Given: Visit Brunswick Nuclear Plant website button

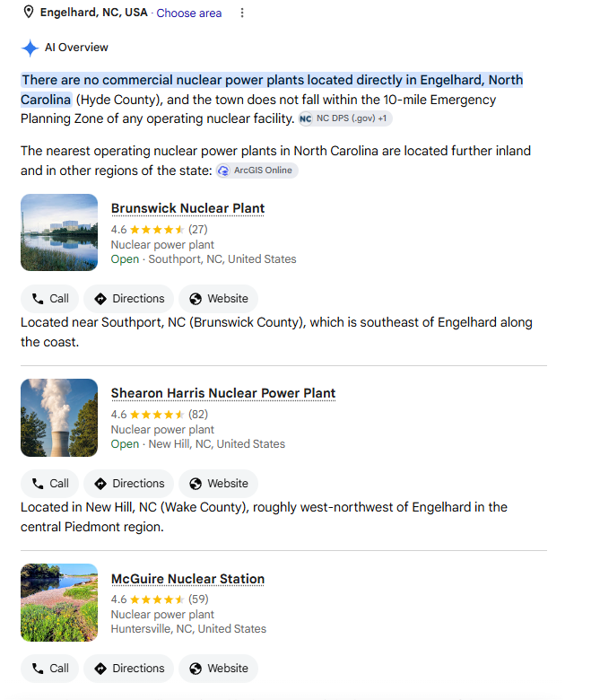Looking at the screenshot, I should coord(218,299).
